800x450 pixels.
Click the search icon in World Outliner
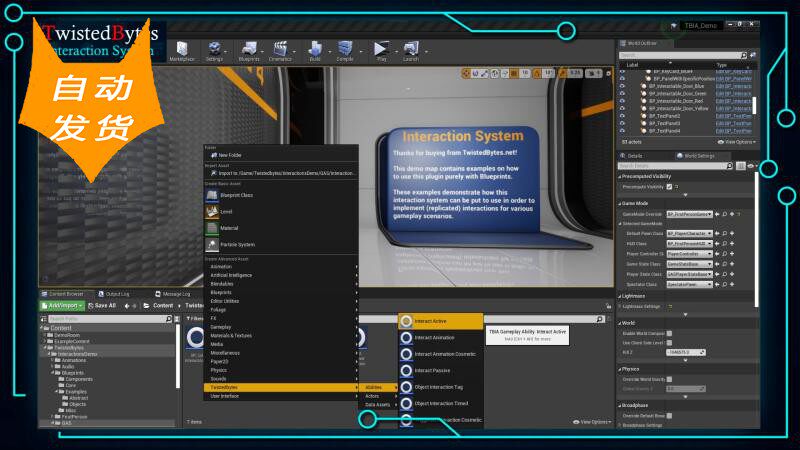coord(743,55)
